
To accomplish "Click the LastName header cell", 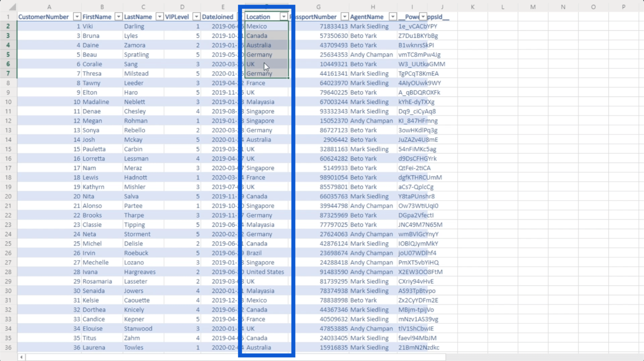I will [143, 16].
